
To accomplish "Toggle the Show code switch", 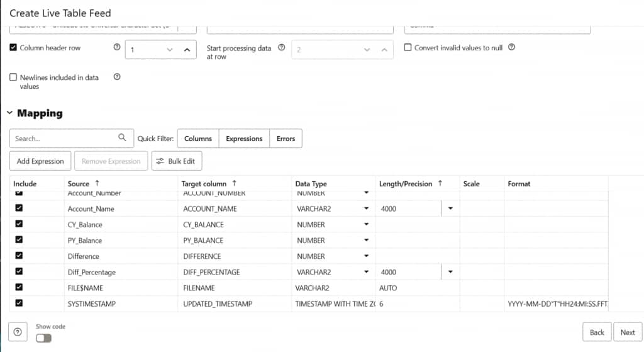I will [43, 338].
